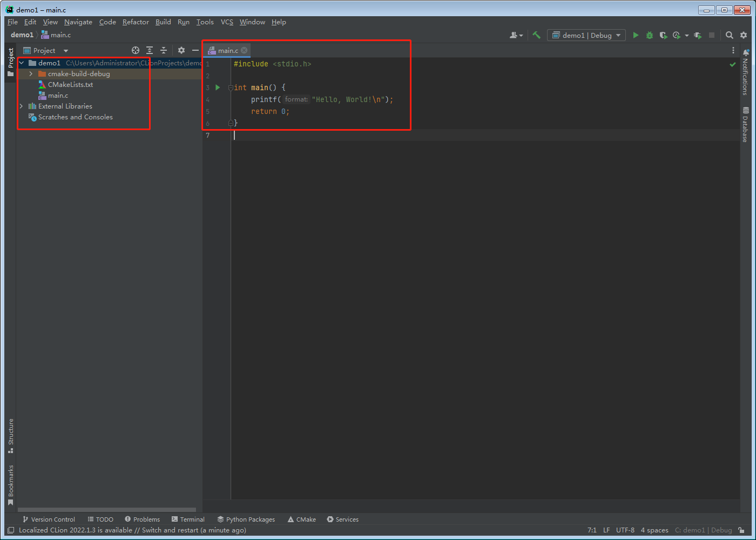Toggle the Notifications side panel
Screen dimensions: 756x540
(x=745, y=72)
